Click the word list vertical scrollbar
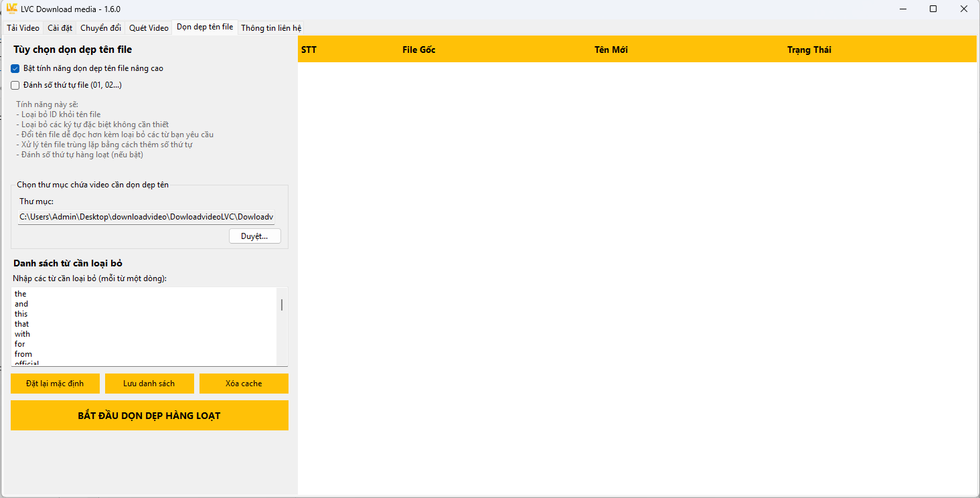 click(282, 305)
